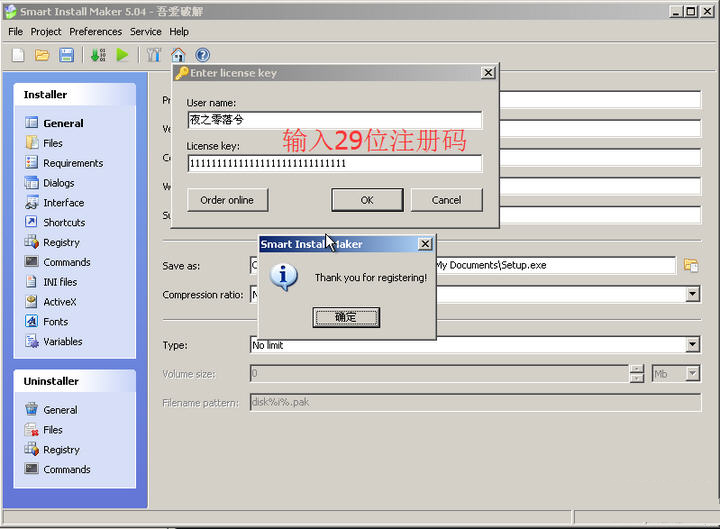Click the License key input field
720x529 pixels.
tap(335, 163)
